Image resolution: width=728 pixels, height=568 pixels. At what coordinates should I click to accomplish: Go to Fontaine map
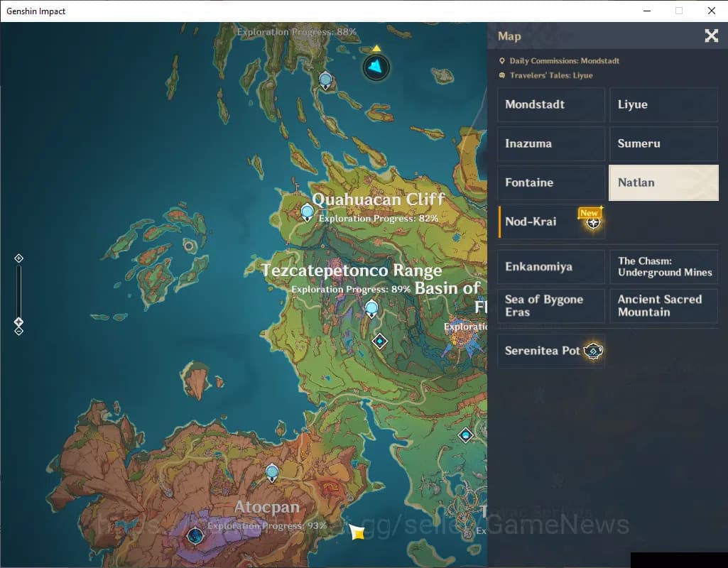pos(551,183)
